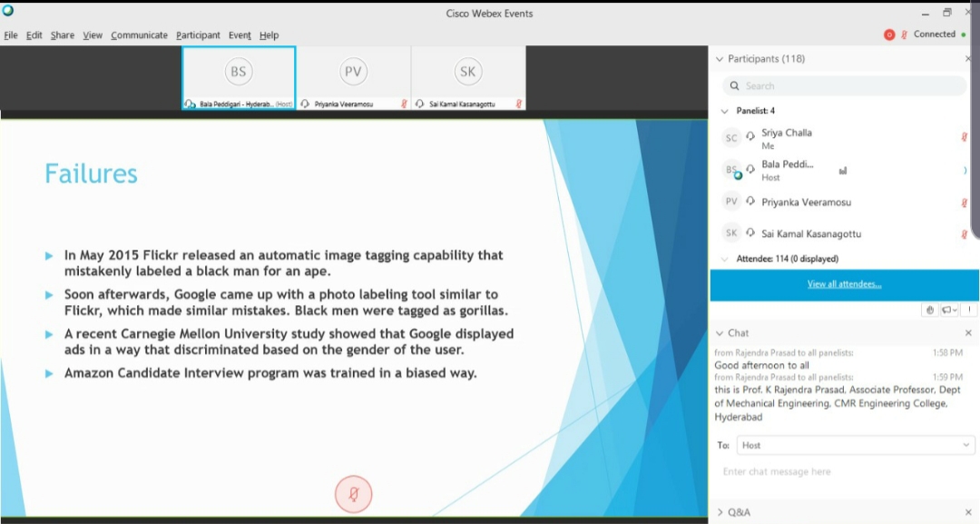Image resolution: width=980 pixels, height=524 pixels.
Task: Open the feedback megaphone icon menu
Action: pyautogui.click(x=948, y=310)
